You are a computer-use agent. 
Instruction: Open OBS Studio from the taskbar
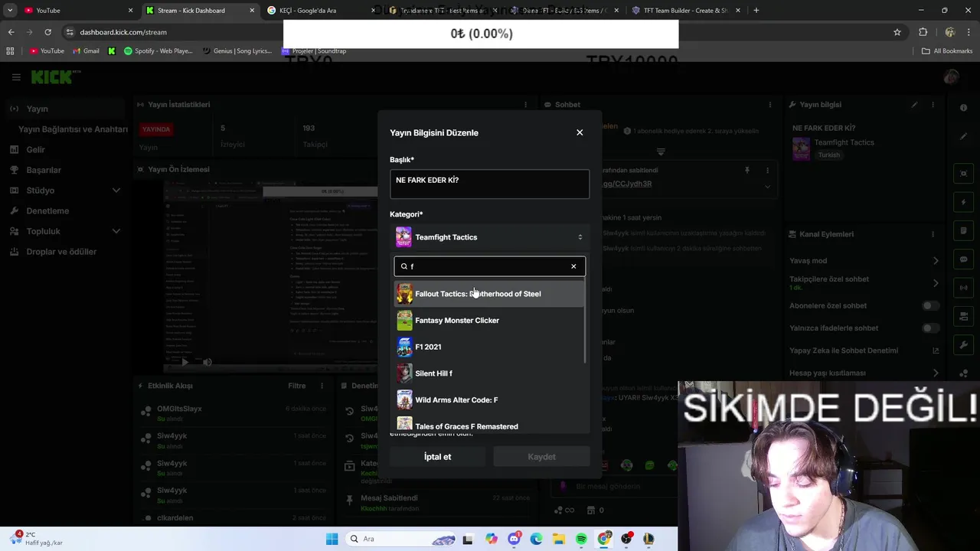click(x=626, y=539)
